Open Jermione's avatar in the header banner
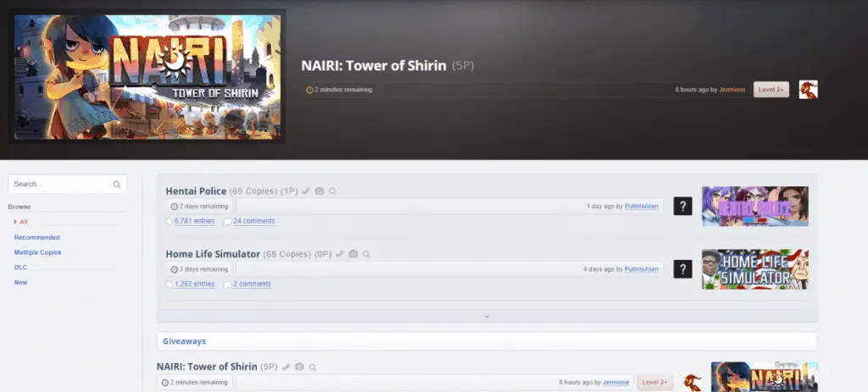868x392 pixels. 808,90
